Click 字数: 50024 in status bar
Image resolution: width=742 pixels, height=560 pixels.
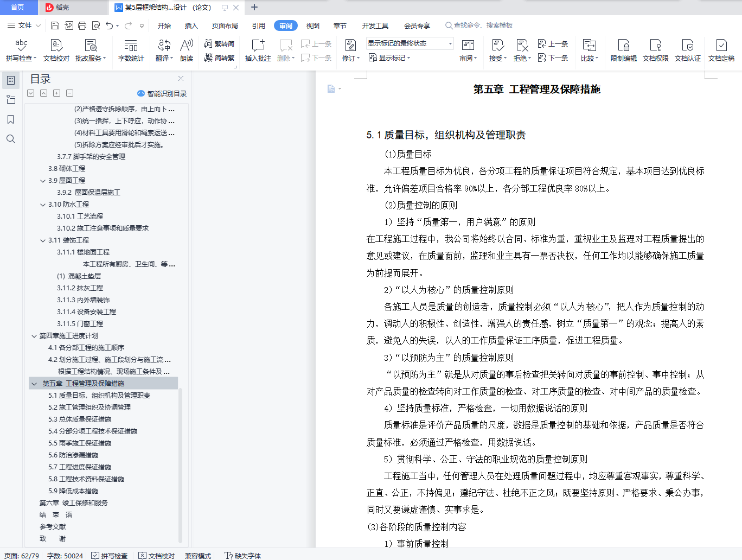[x=65, y=556]
